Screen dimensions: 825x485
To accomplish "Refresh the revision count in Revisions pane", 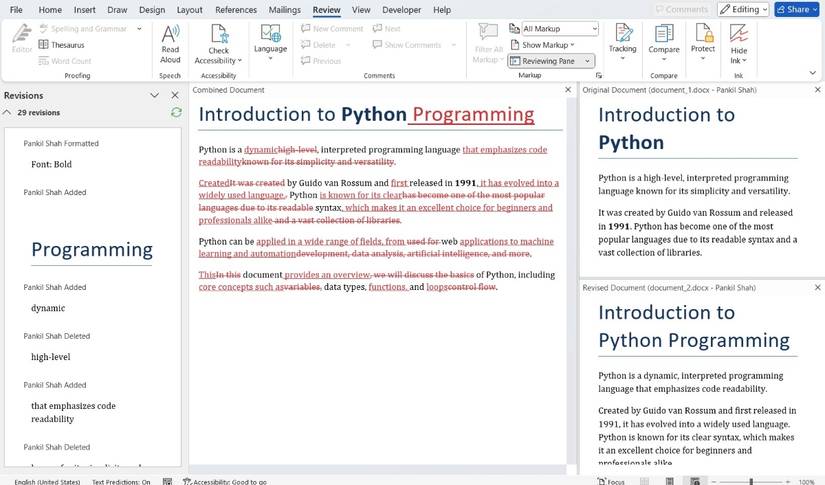I will 176,113.
